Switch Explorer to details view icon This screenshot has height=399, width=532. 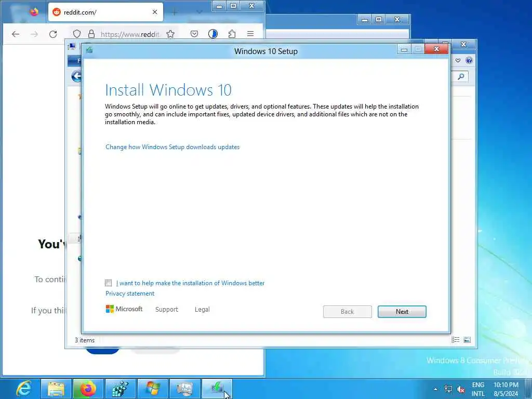click(455, 340)
